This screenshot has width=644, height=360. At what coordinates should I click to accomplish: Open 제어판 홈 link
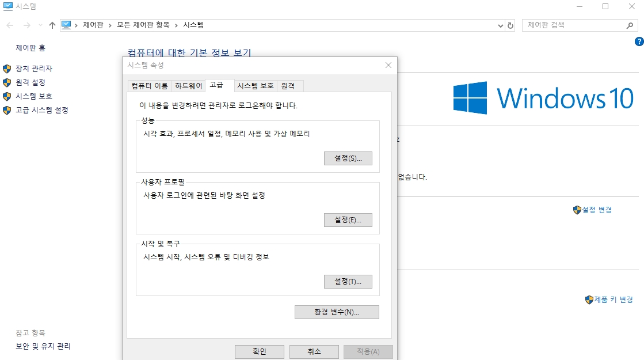click(x=31, y=48)
